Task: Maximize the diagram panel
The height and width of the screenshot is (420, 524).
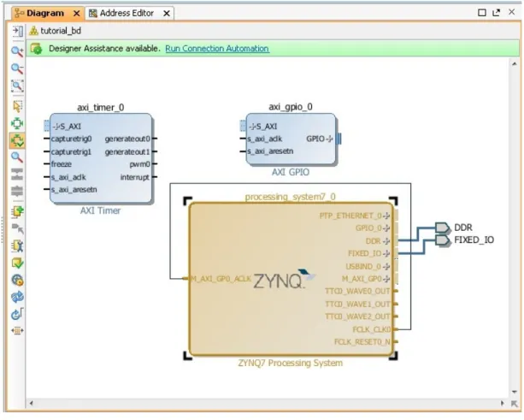Action: pyautogui.click(x=482, y=13)
